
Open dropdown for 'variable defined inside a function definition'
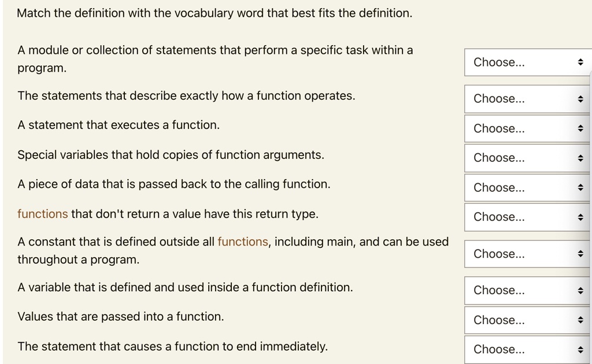(x=527, y=290)
